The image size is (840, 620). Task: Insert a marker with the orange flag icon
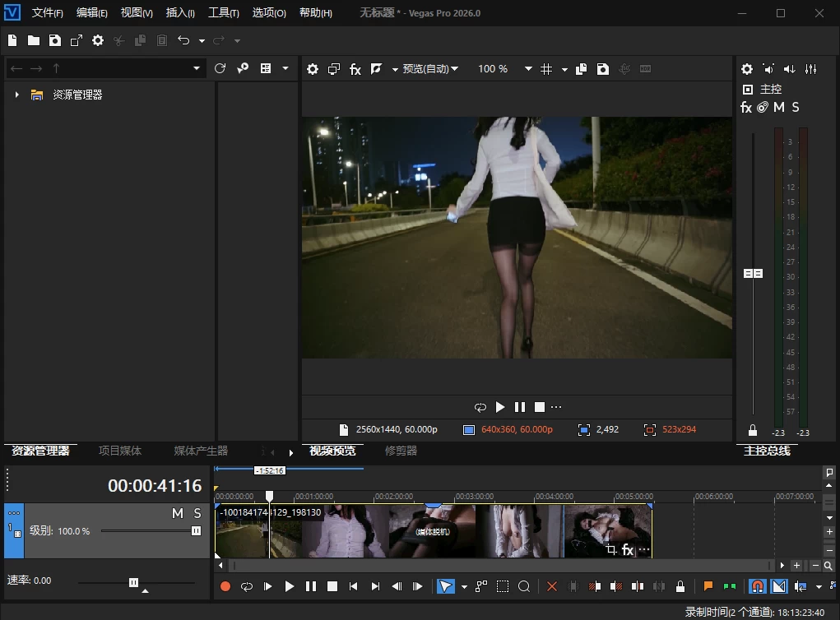(708, 587)
